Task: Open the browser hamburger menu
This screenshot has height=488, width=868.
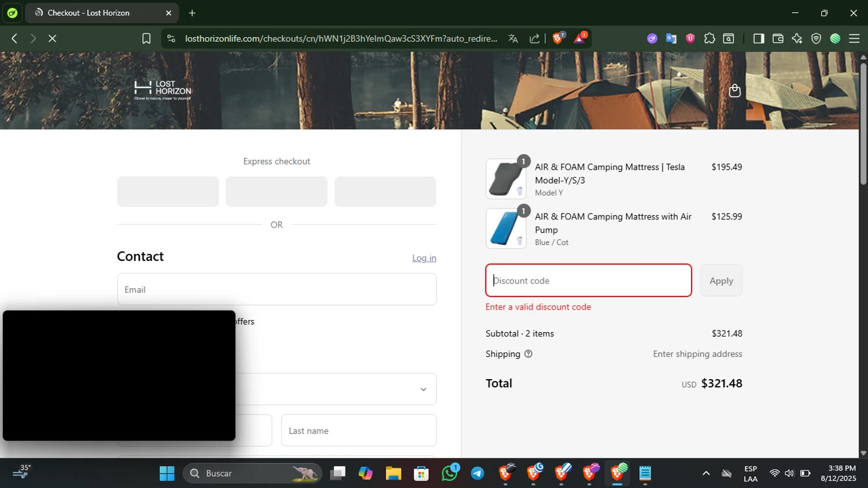Action: [854, 38]
